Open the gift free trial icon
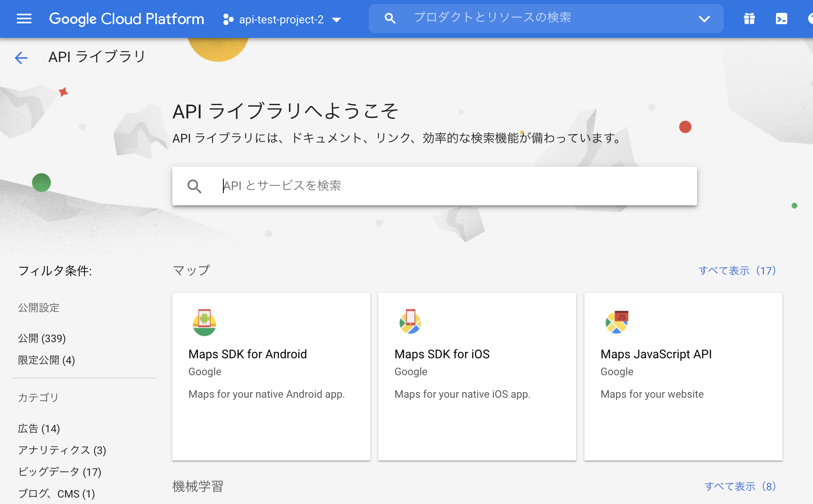Screen dimensions: 813x504 pos(749,19)
